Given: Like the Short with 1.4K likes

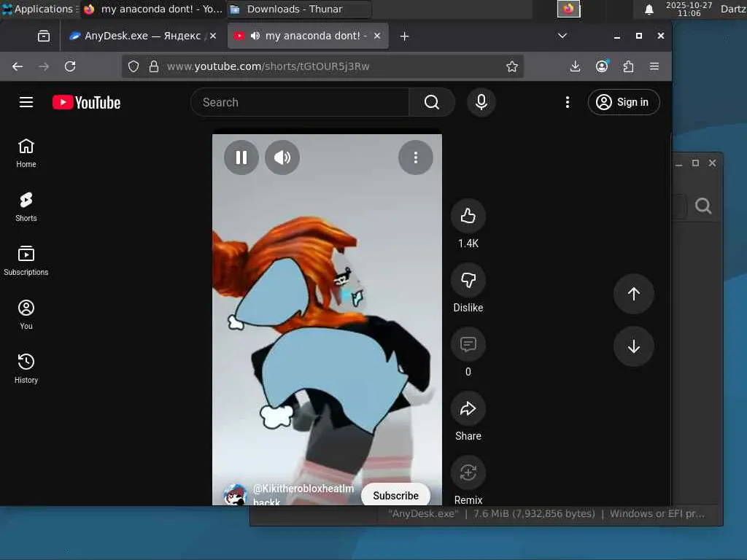Looking at the screenshot, I should 468,216.
